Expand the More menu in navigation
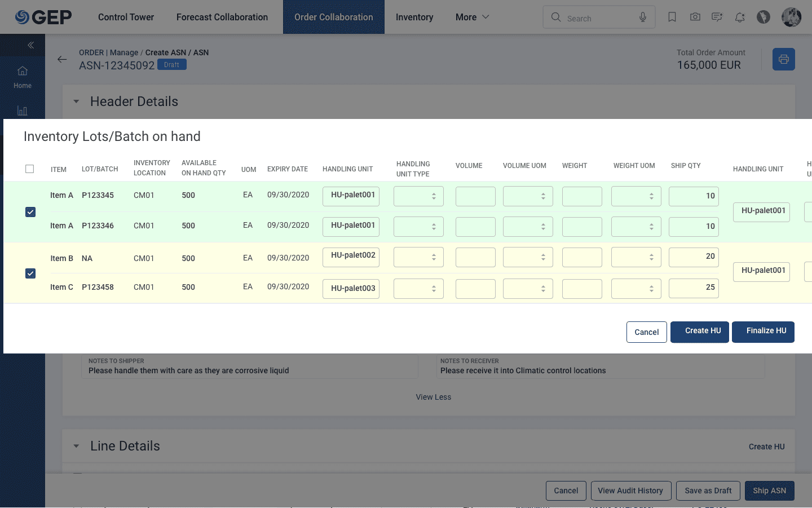 click(x=473, y=17)
